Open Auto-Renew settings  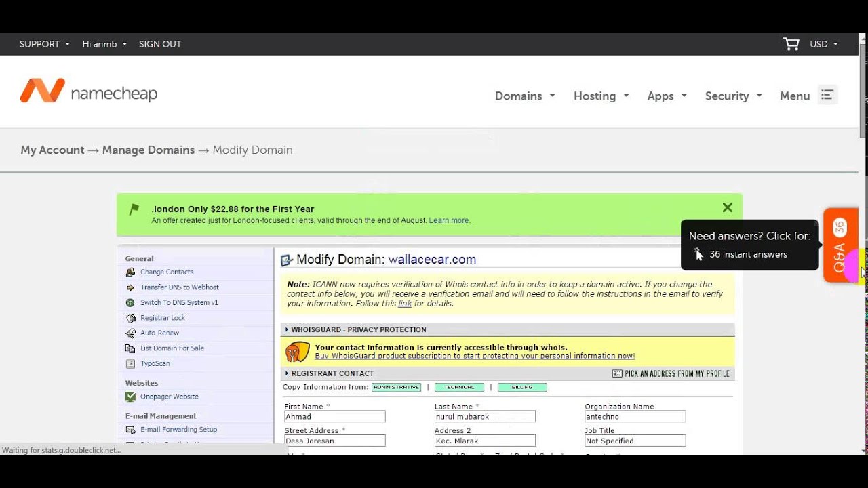click(x=160, y=333)
